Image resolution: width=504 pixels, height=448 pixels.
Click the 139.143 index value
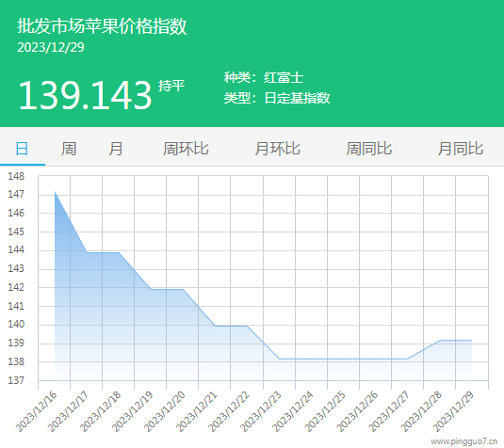pos(85,95)
